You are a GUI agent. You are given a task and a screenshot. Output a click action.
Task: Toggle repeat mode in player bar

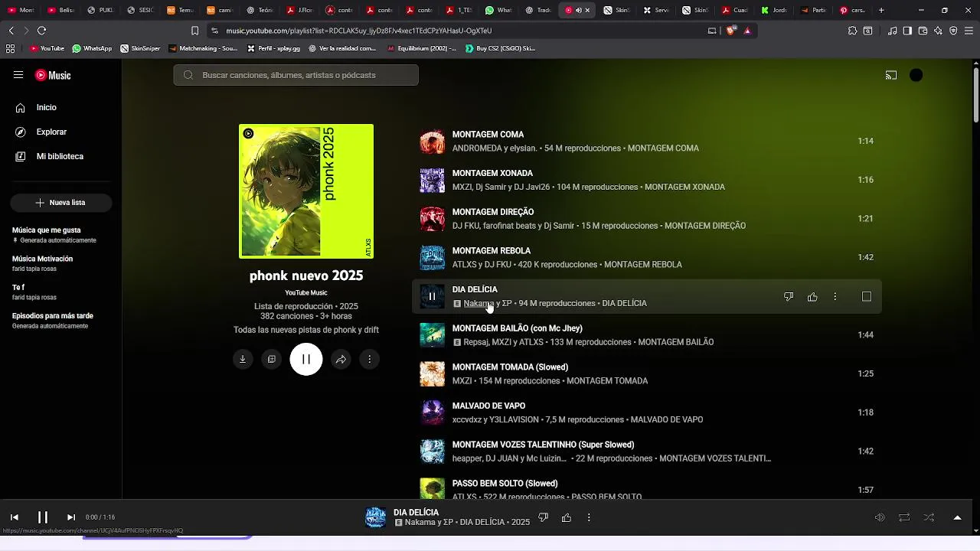(x=904, y=517)
